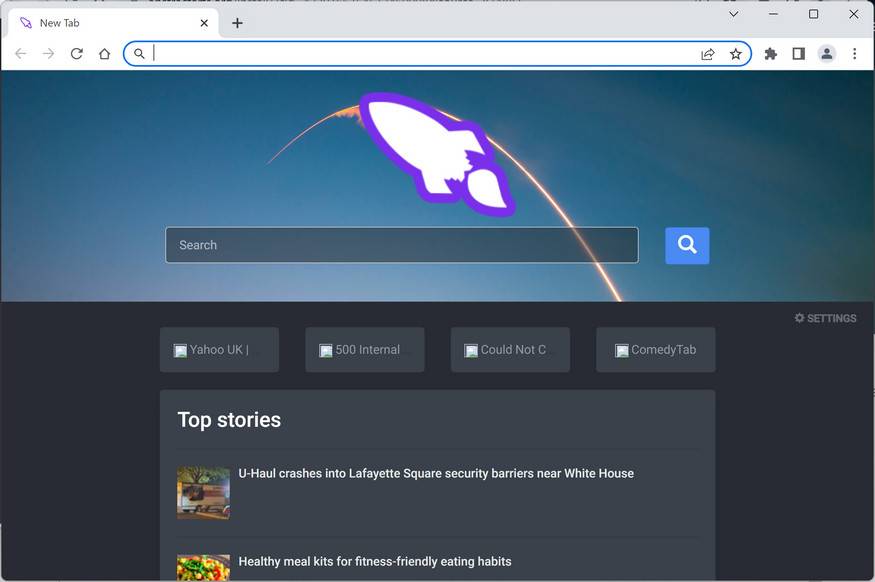The width and height of the screenshot is (875, 582).
Task: Maximize the browser window
Action: click(x=814, y=14)
